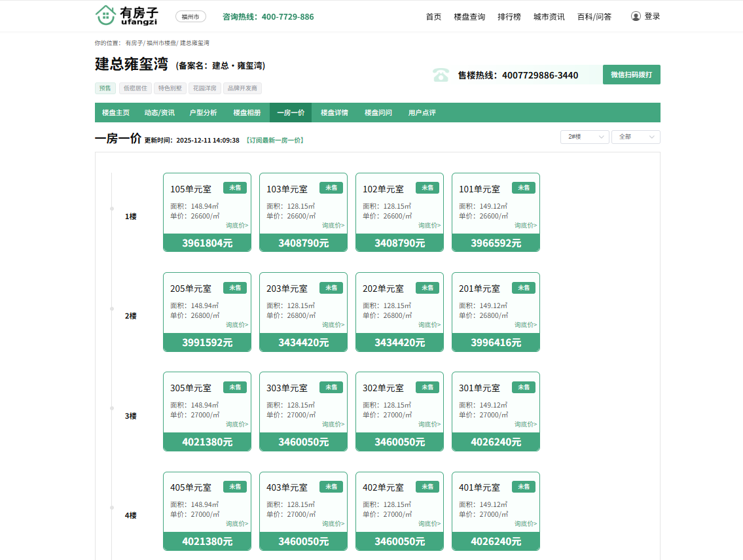This screenshot has height=560, width=743.
Task: Open the 福州市 city selector
Action: coord(190,16)
